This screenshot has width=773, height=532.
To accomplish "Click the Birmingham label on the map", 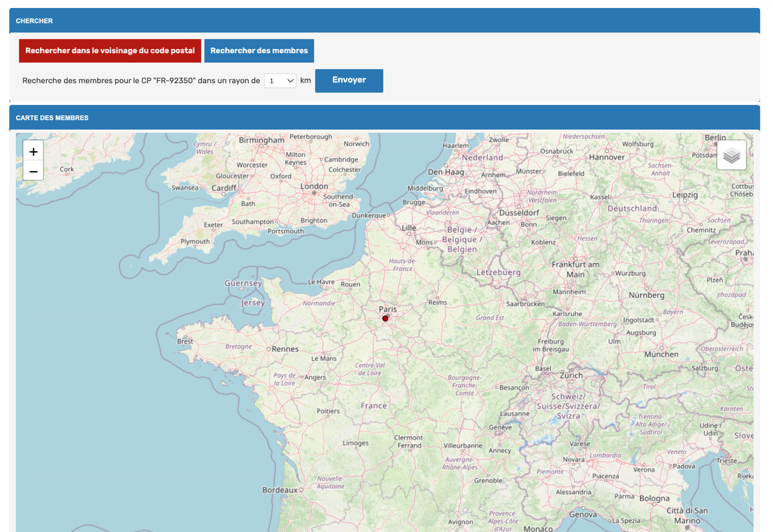I will 261,140.
